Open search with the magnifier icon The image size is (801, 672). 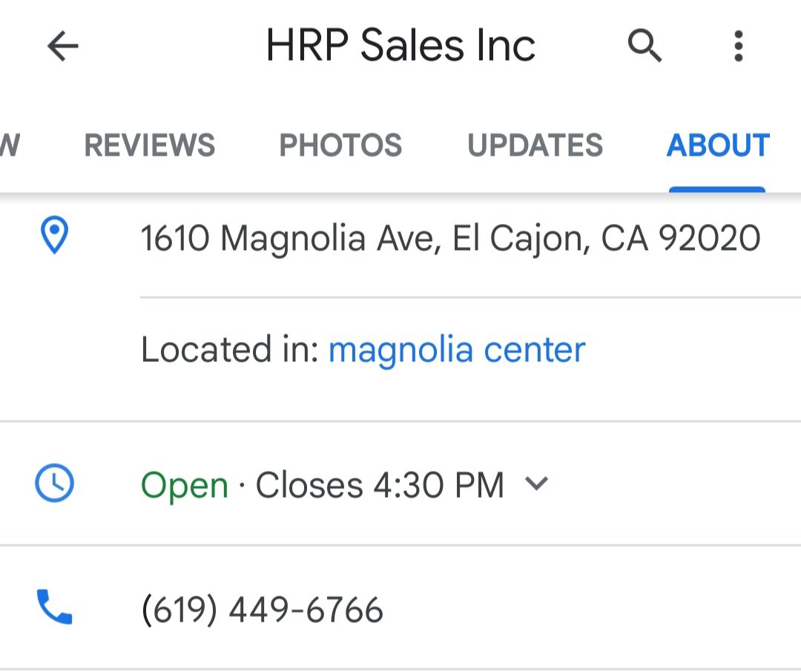coord(645,45)
